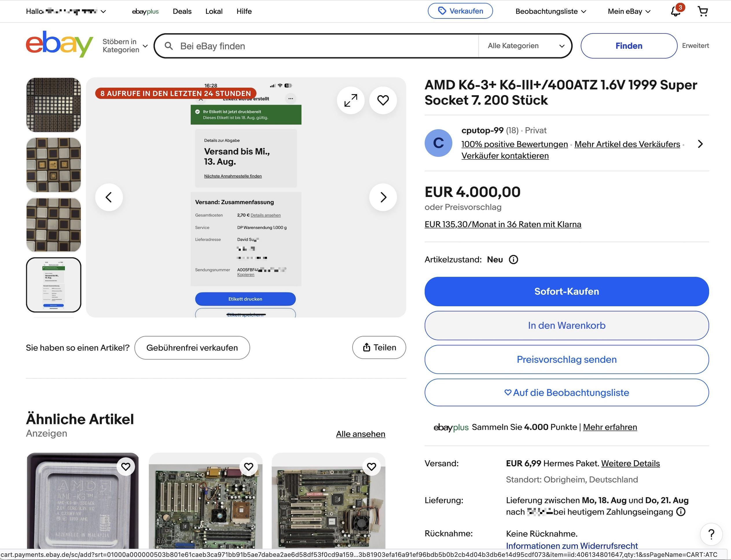Image resolution: width=731 pixels, height=560 pixels.
Task: Open the notifications bell icon
Action: click(x=675, y=12)
